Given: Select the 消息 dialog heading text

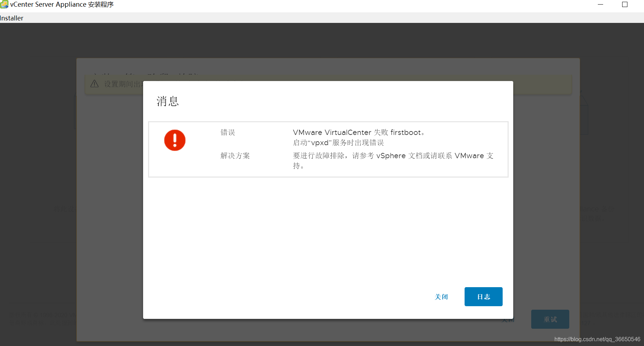Looking at the screenshot, I should click(x=168, y=101).
